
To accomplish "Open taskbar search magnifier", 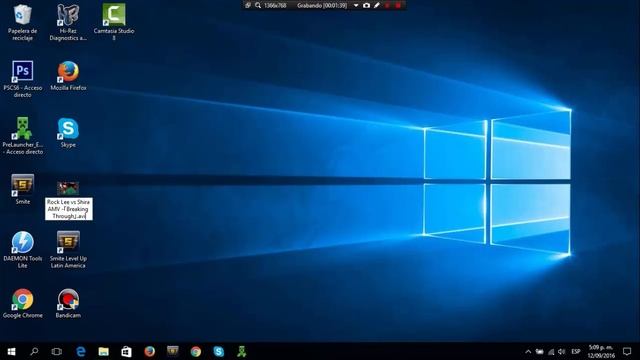I will [34, 351].
